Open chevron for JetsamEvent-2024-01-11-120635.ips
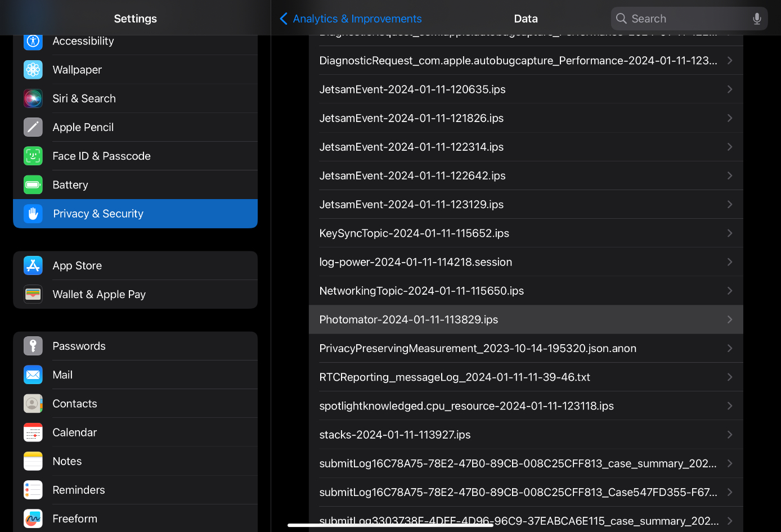This screenshot has height=532, width=781. 730,89
